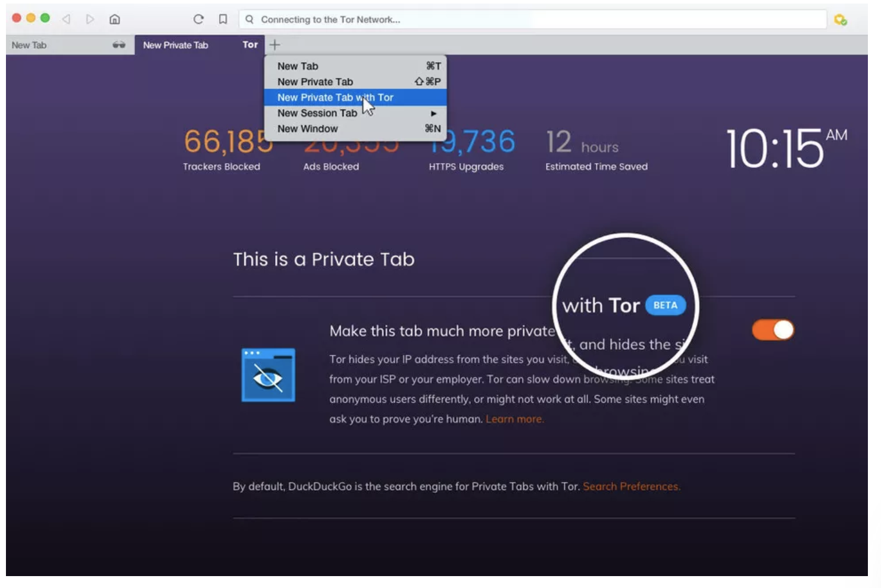Click the HTTPS Upgrades label
The width and height of the screenshot is (881, 588).
point(466,167)
